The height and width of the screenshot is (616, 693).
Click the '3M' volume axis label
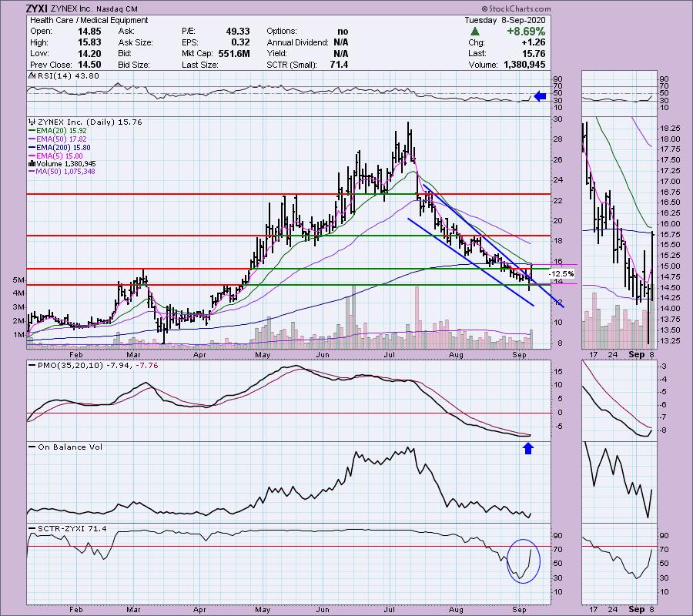(x=18, y=306)
